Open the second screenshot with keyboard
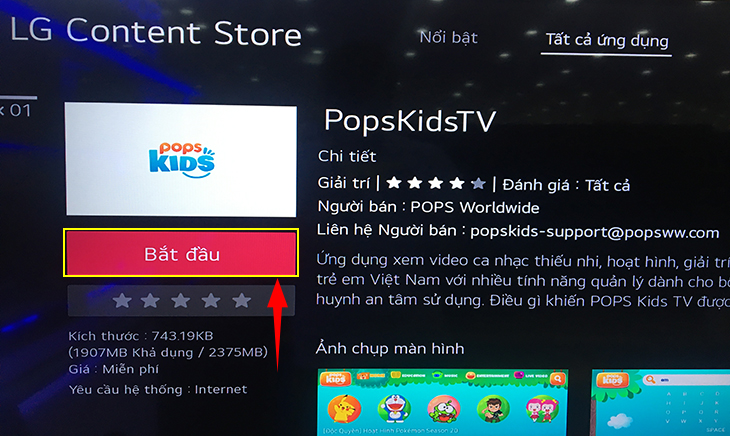The height and width of the screenshot is (436, 730). pos(661,402)
